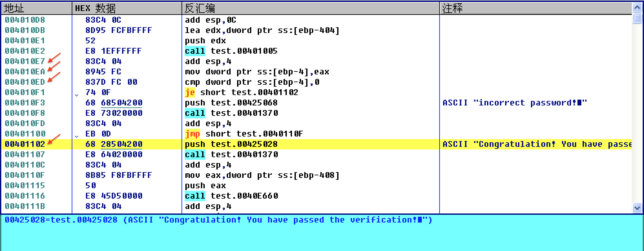
Task: Select address 004010F8
Action: 25,113
